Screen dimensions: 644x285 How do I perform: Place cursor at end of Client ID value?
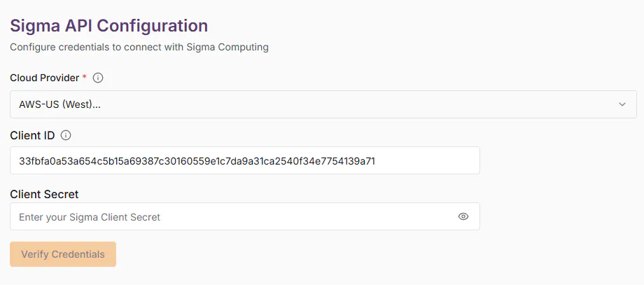point(375,161)
